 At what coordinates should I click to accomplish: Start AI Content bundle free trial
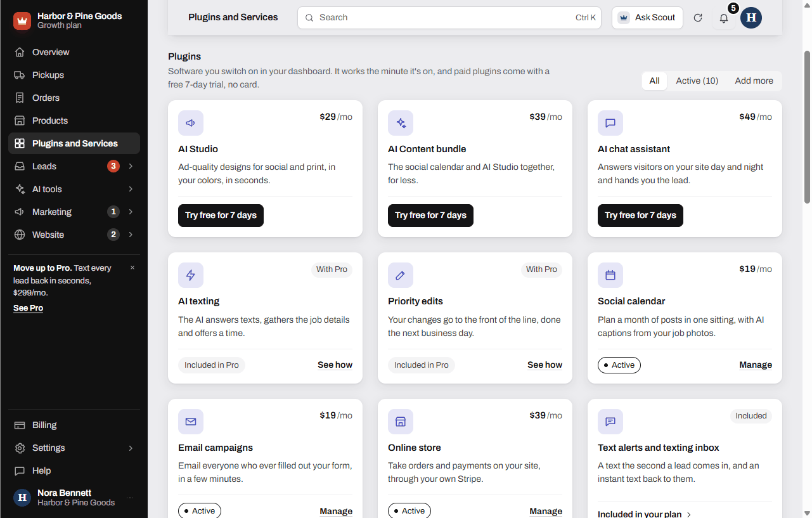430,216
